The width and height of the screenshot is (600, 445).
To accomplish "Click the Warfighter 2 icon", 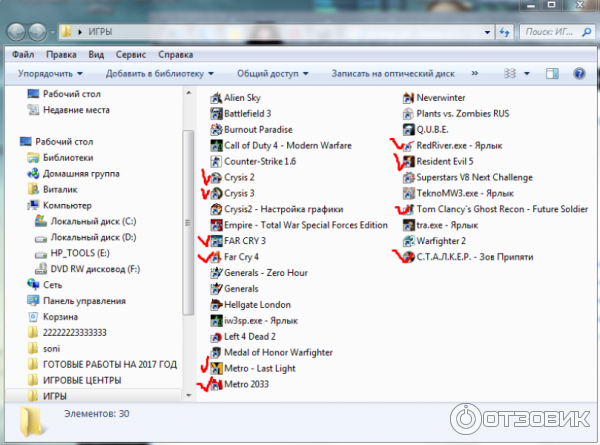I will point(408,241).
